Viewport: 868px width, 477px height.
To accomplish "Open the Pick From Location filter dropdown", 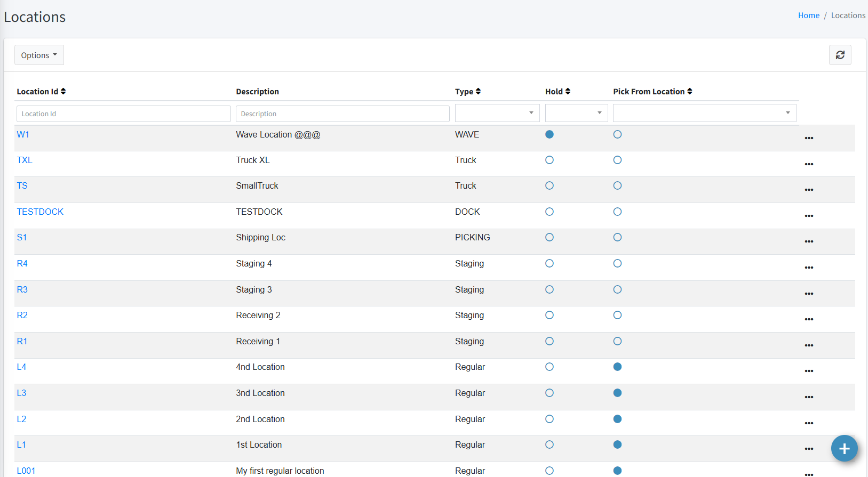I will coord(704,113).
